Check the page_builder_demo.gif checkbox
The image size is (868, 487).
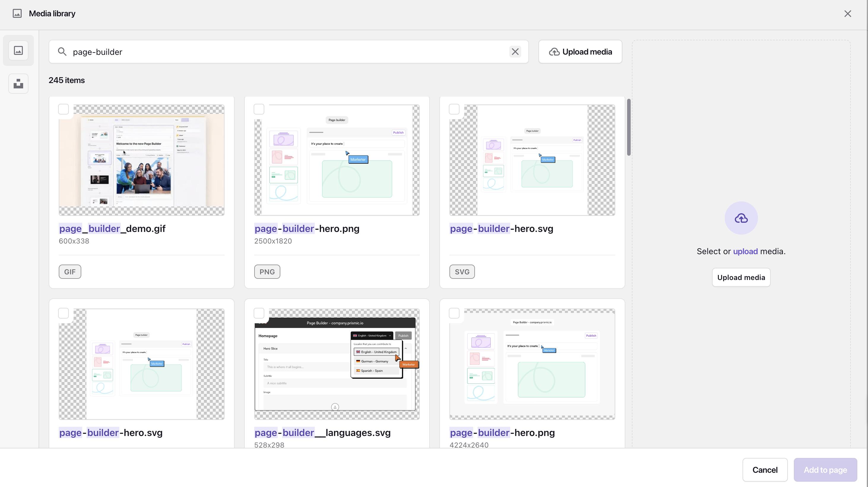[64, 109]
